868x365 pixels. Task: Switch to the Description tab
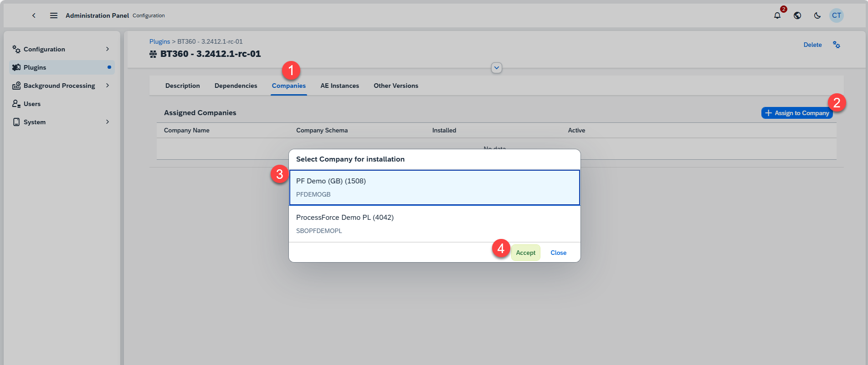(x=182, y=86)
